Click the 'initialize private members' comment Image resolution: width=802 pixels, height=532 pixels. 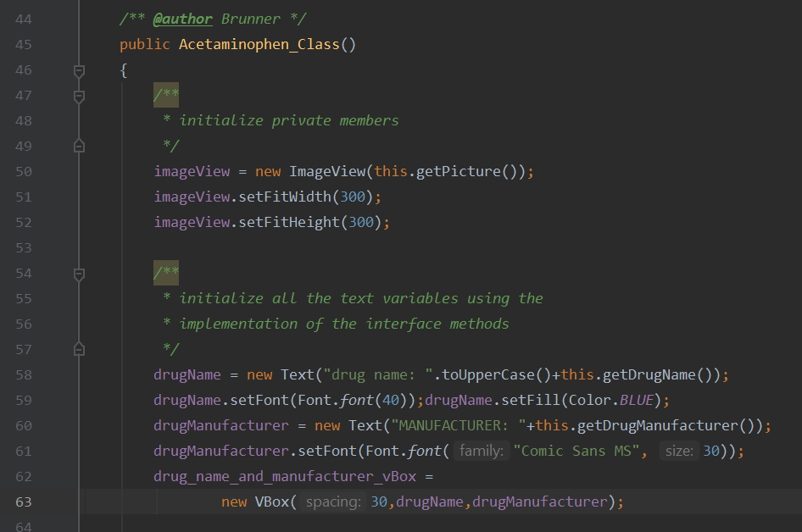click(288, 120)
